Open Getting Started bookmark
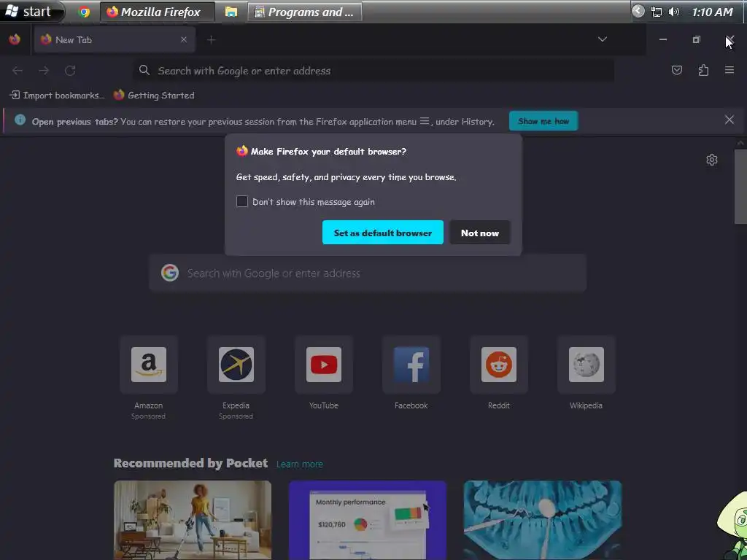 154,96
